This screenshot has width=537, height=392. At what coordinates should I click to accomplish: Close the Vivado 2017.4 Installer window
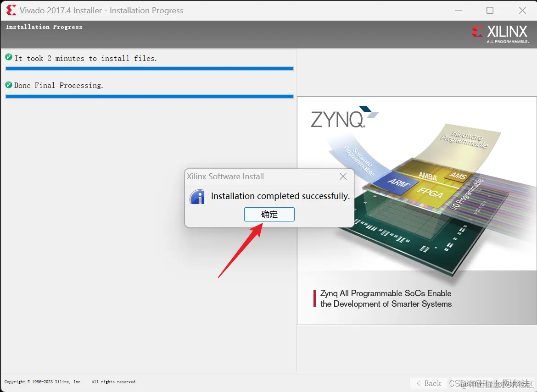click(522, 10)
